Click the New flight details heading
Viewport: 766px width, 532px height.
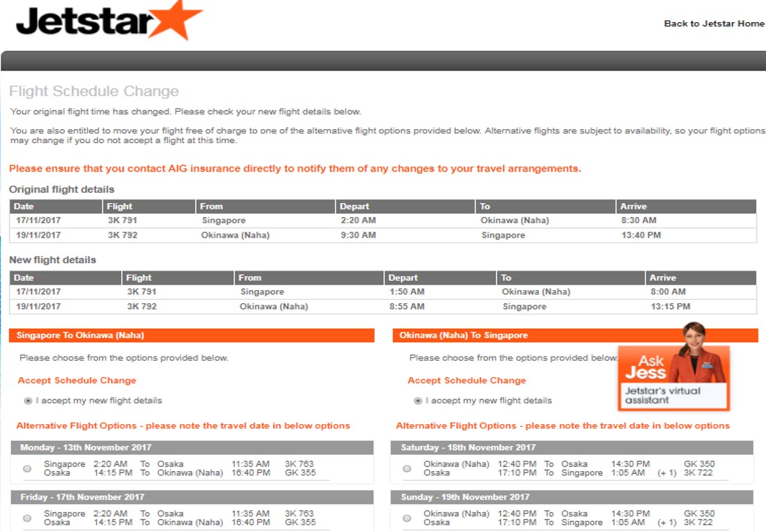pos(53,260)
